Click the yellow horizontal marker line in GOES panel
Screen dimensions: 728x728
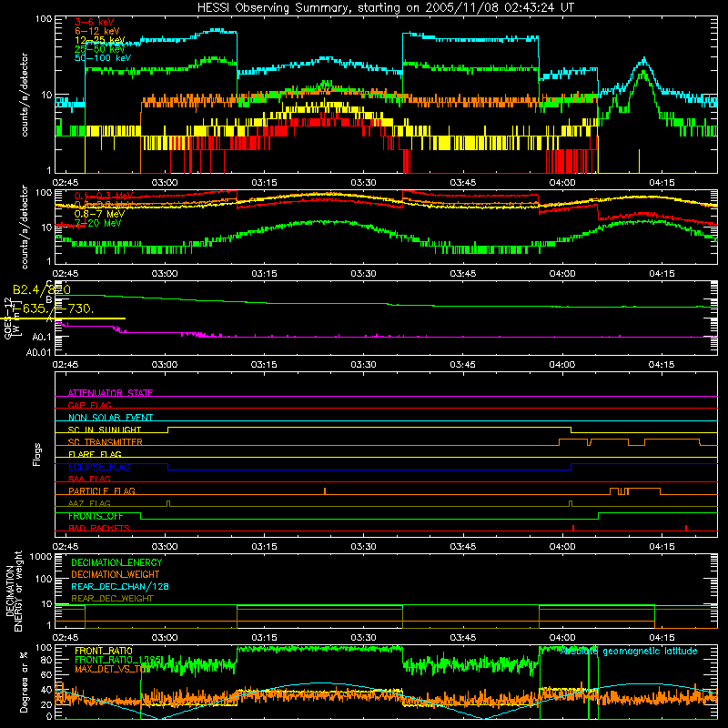(x=63, y=318)
